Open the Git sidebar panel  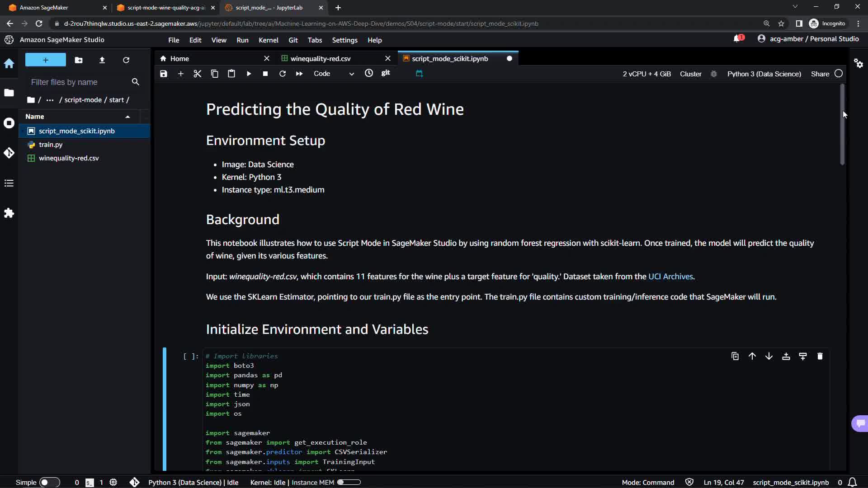[9, 153]
